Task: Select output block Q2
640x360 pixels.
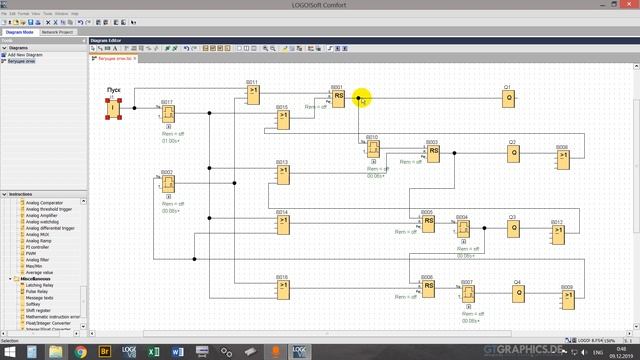Action: (513, 154)
